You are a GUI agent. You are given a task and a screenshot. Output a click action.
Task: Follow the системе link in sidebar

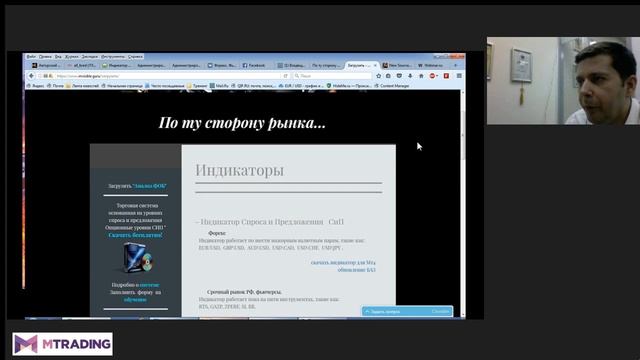(x=149, y=285)
